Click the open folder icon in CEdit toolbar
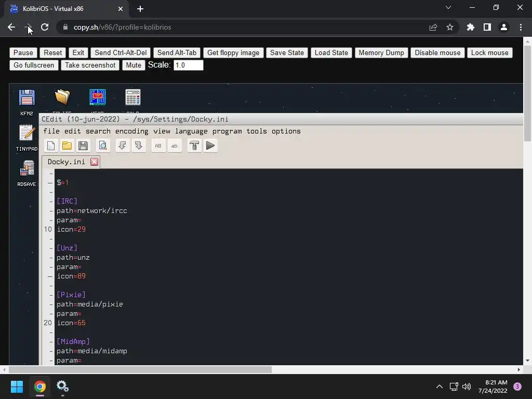The image size is (532, 399). [x=67, y=145]
